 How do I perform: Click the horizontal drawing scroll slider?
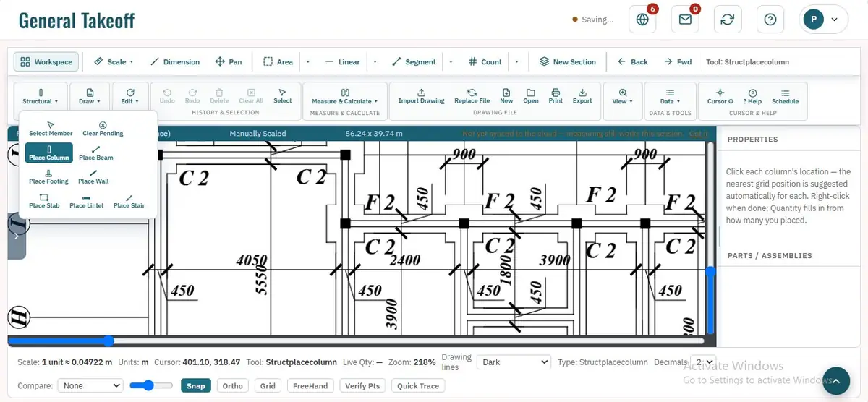point(356,341)
